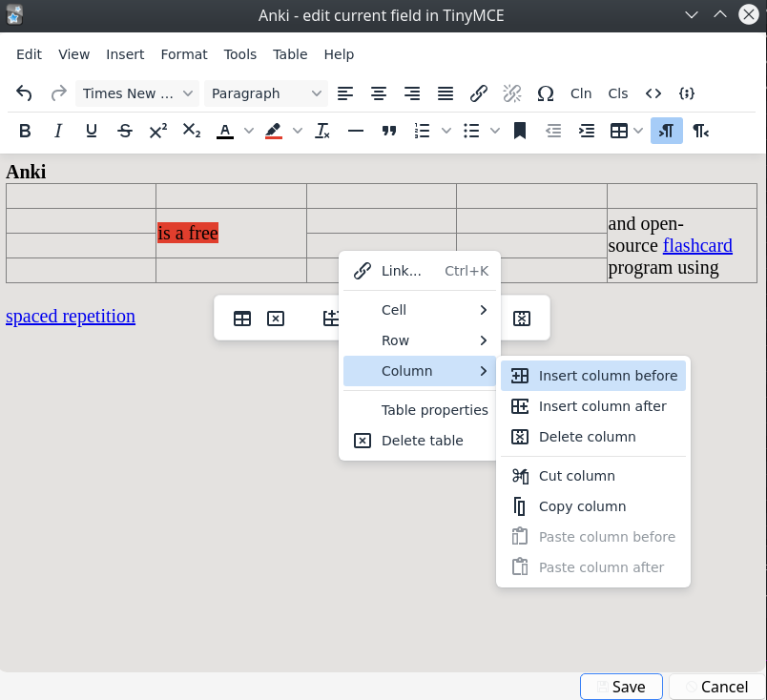Open the View menu

[73, 54]
